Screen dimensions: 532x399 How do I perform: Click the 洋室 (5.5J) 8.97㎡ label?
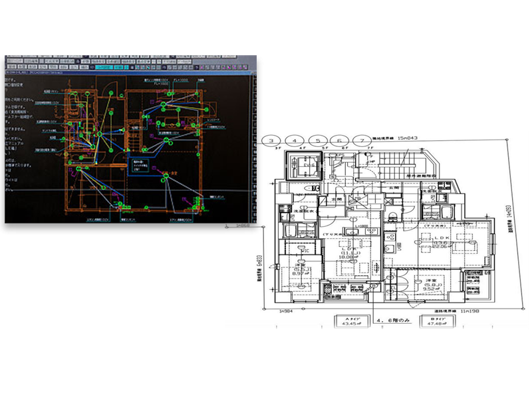[300, 269]
